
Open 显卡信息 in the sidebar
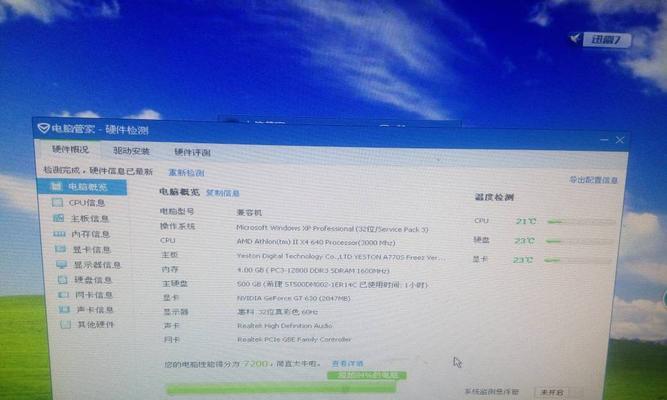[x=92, y=249]
